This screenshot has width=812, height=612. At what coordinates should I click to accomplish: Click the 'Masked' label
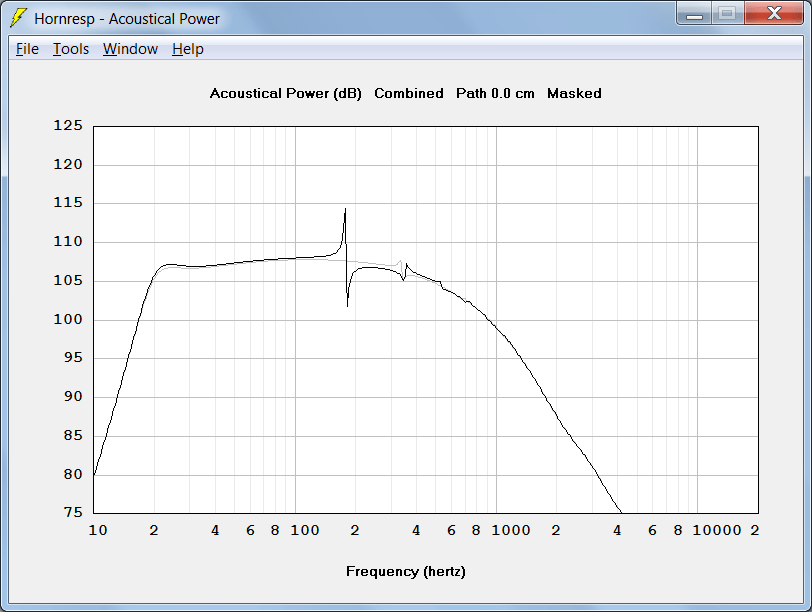pyautogui.click(x=574, y=94)
